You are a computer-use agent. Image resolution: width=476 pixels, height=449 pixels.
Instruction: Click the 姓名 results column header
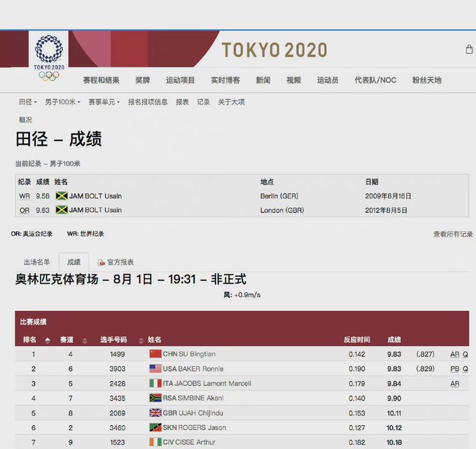click(155, 340)
